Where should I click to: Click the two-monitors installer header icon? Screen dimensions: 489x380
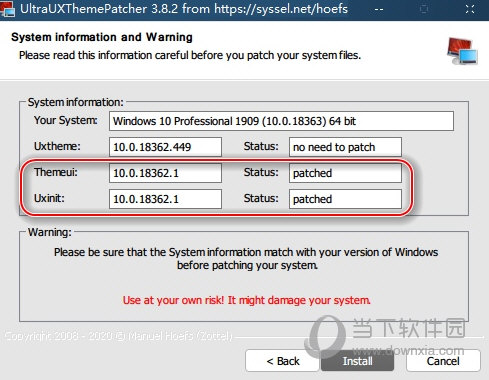(462, 51)
